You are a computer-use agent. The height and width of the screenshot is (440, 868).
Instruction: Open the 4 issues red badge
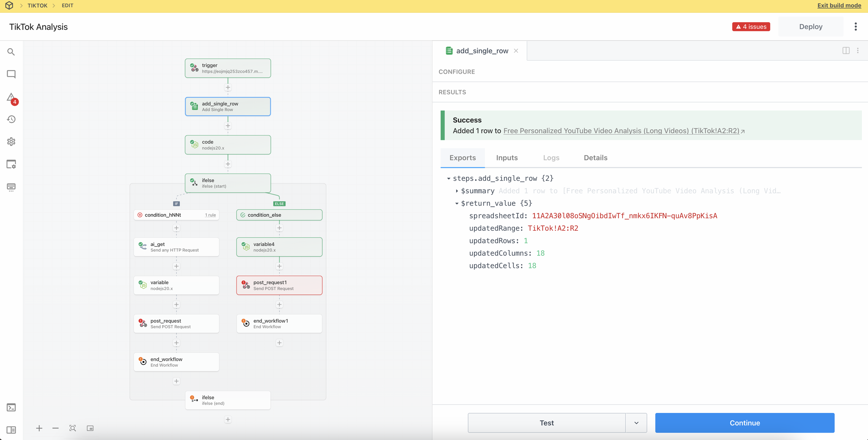point(751,27)
